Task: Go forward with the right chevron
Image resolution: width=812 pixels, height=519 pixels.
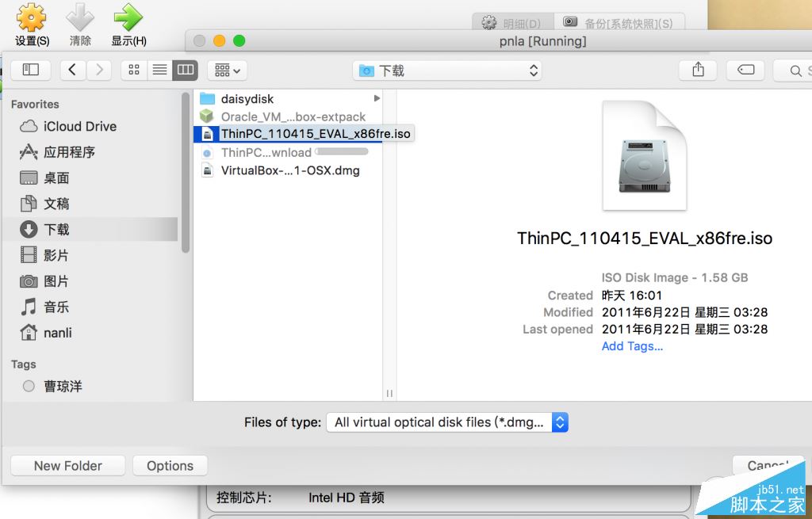Action: click(99, 70)
